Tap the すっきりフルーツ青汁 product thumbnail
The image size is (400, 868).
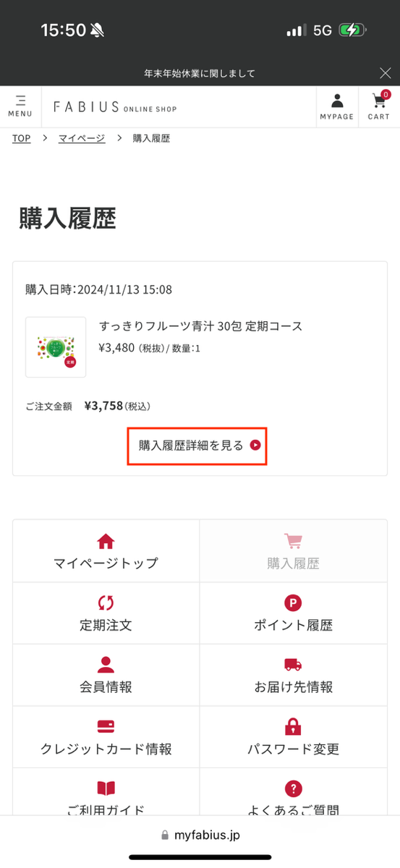click(x=56, y=347)
